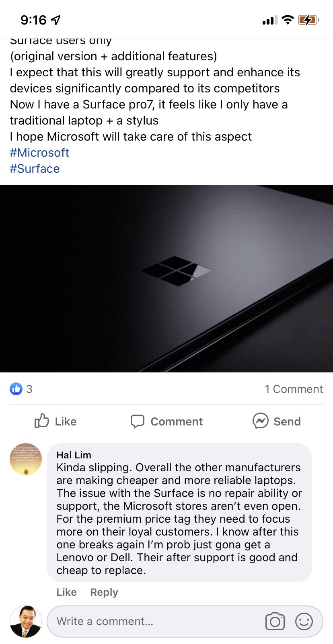Open Hal Lim's profile name

pyautogui.click(x=74, y=455)
